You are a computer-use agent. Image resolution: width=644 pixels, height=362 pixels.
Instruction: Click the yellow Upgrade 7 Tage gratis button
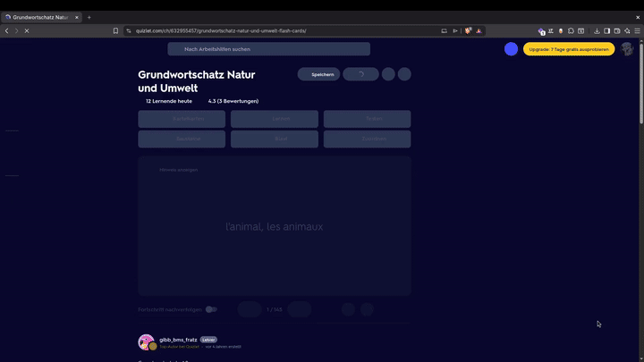[569, 49]
